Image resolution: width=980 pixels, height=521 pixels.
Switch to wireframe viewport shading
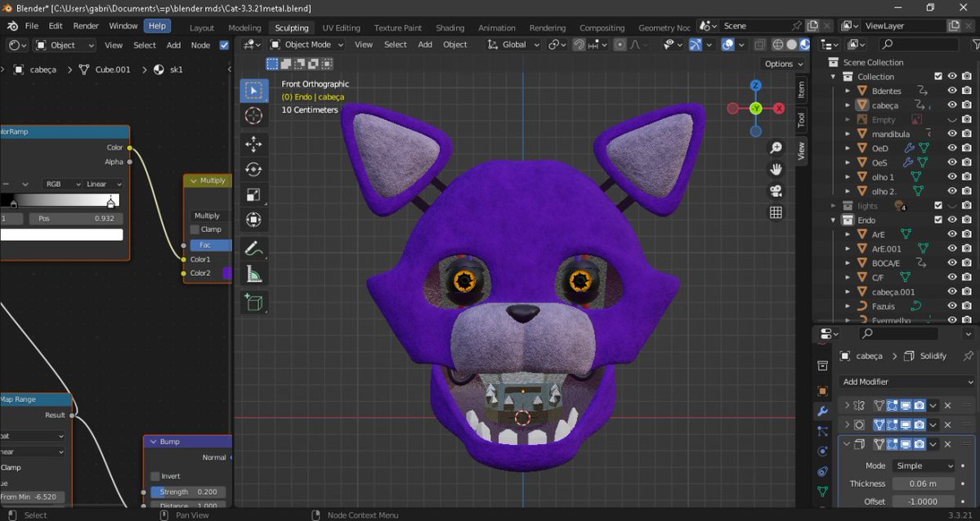click(x=778, y=45)
